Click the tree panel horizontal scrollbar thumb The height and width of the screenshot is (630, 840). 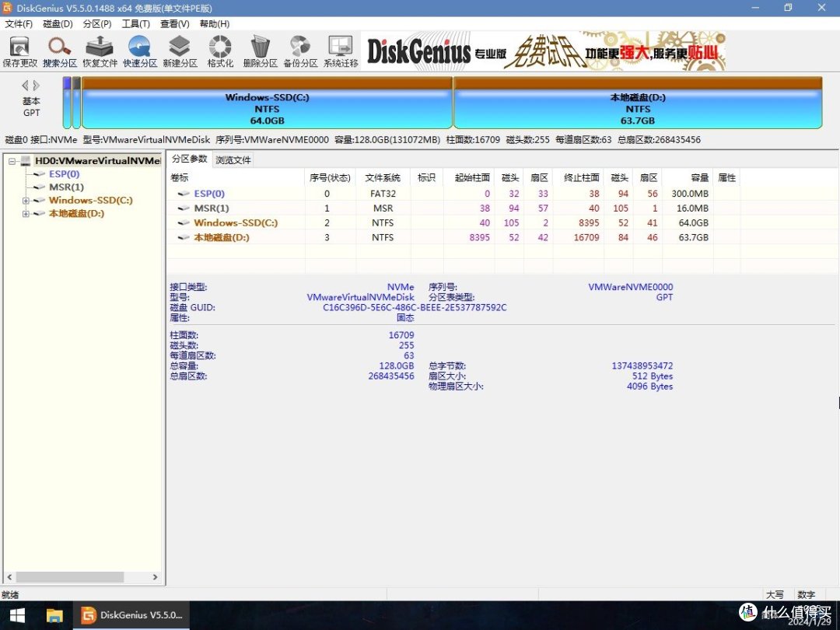(x=70, y=577)
